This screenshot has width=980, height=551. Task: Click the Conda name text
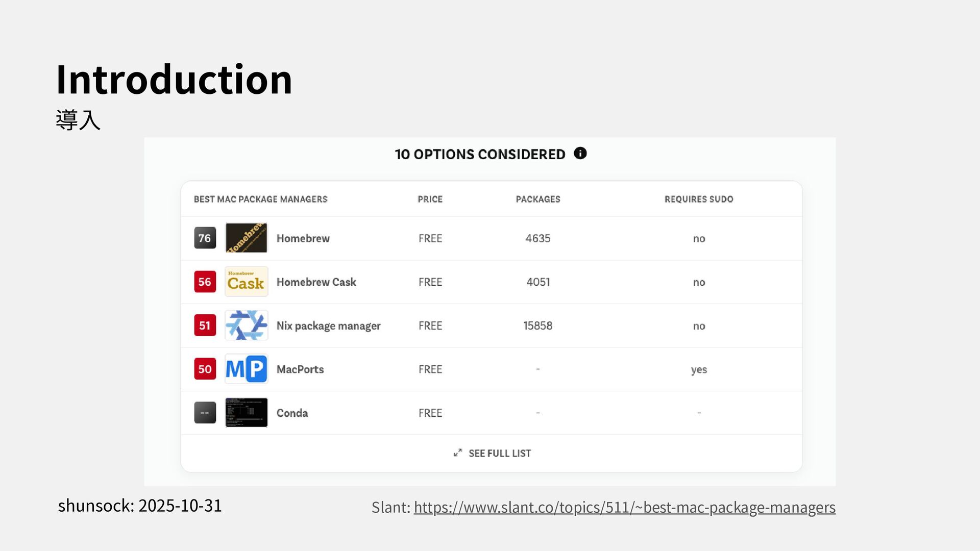pyautogui.click(x=292, y=413)
